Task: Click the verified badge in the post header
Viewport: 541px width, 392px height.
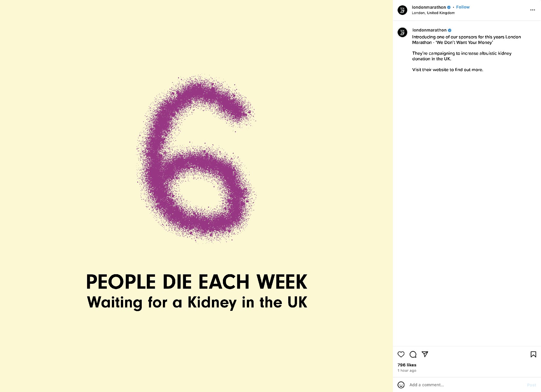Action: [449, 7]
